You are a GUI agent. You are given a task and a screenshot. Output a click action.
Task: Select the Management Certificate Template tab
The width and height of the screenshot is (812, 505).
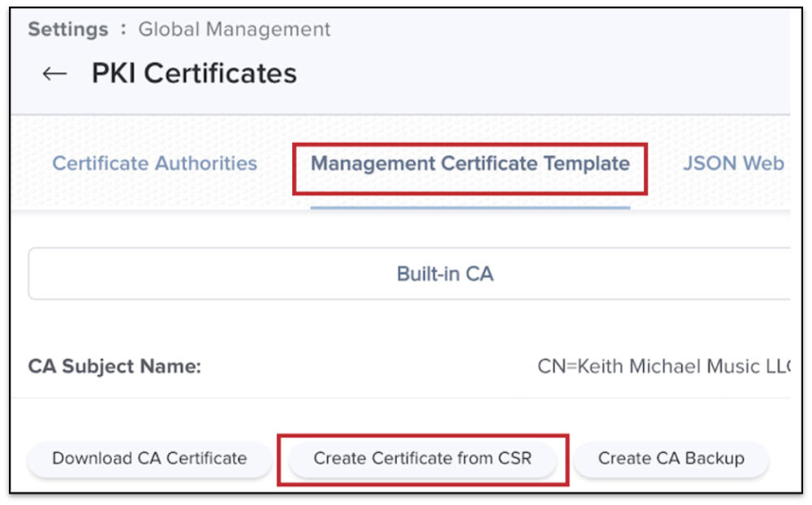click(x=470, y=163)
